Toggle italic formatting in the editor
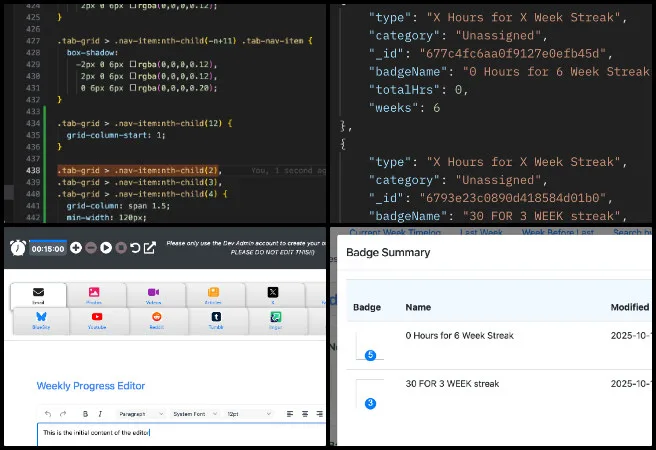The image size is (656, 450). tap(100, 413)
